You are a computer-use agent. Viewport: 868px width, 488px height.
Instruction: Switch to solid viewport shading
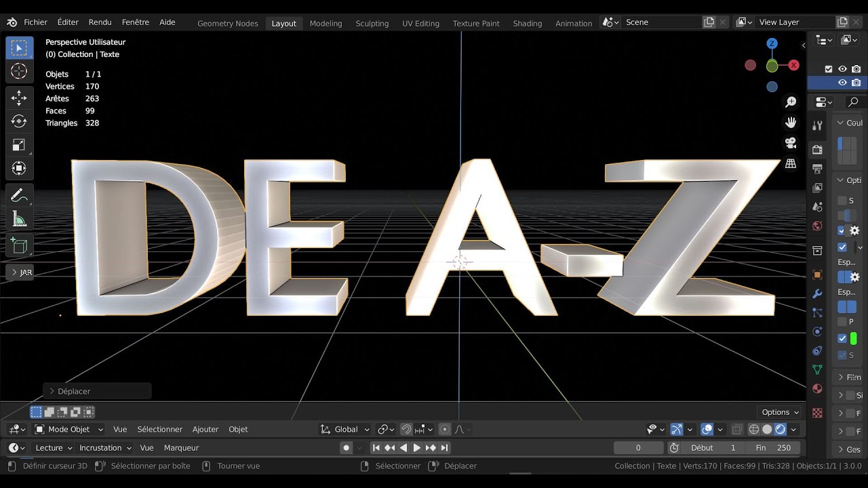[767, 429]
